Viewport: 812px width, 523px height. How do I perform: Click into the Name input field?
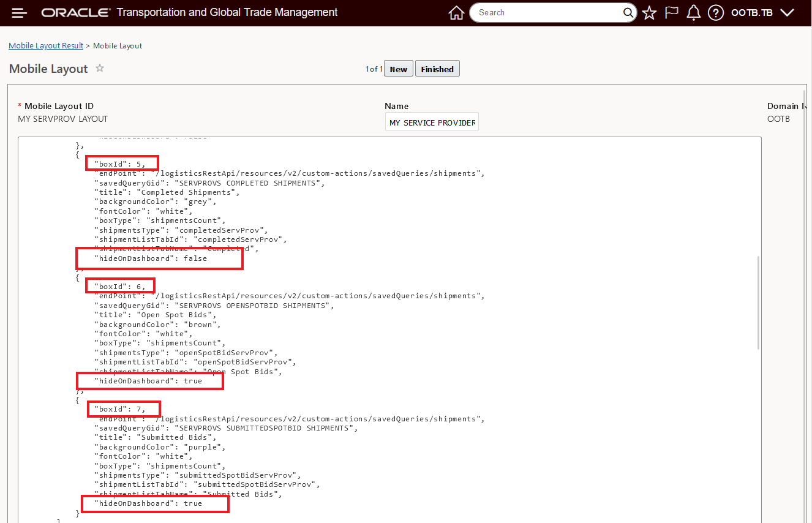click(432, 122)
